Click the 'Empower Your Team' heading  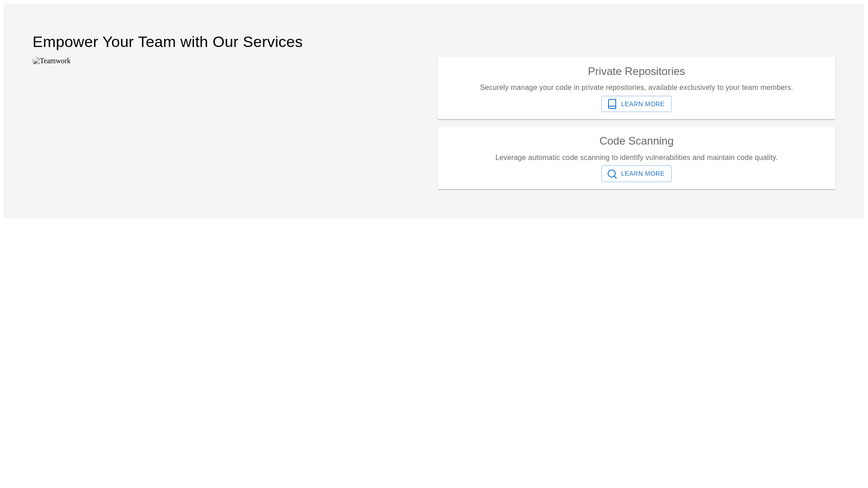click(x=167, y=42)
